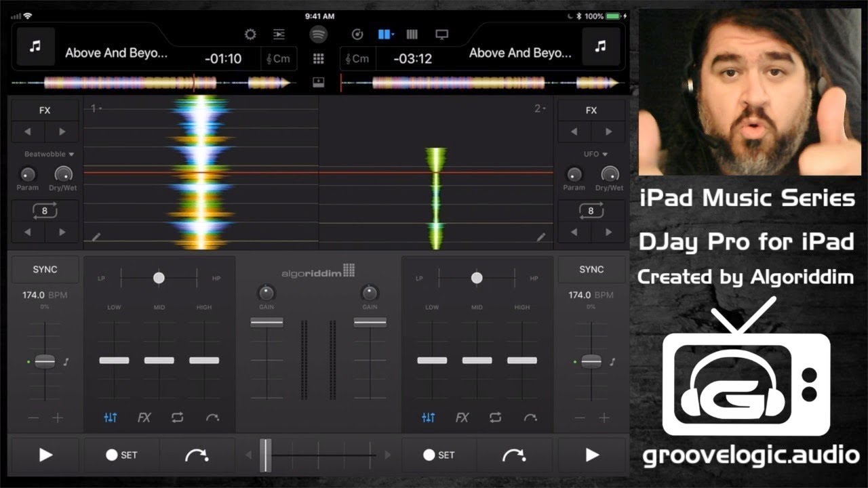Select deck 1 loop tab
The width and height of the screenshot is (868, 488).
click(x=177, y=418)
